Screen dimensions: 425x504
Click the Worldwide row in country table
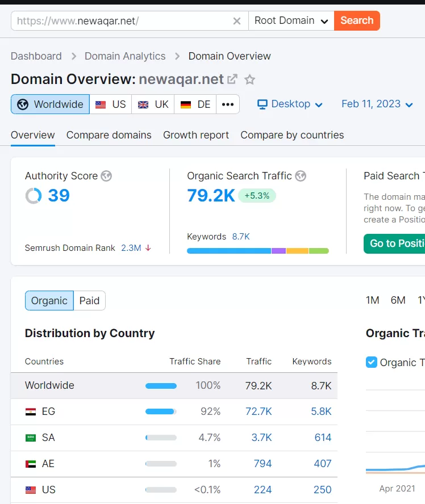point(174,385)
